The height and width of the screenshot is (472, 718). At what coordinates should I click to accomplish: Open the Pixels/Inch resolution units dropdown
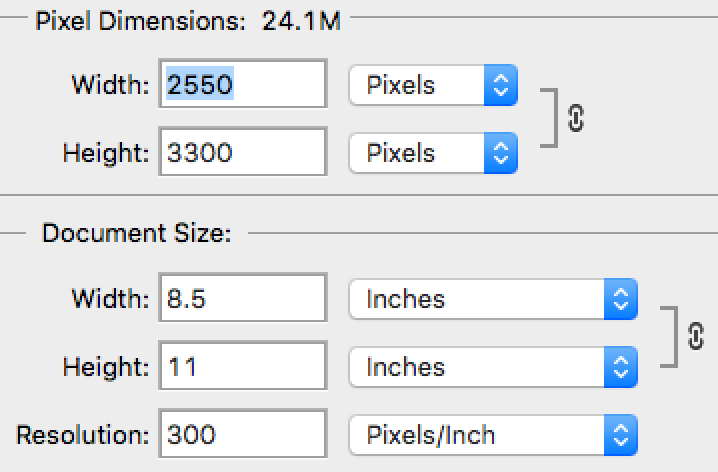[x=492, y=435]
